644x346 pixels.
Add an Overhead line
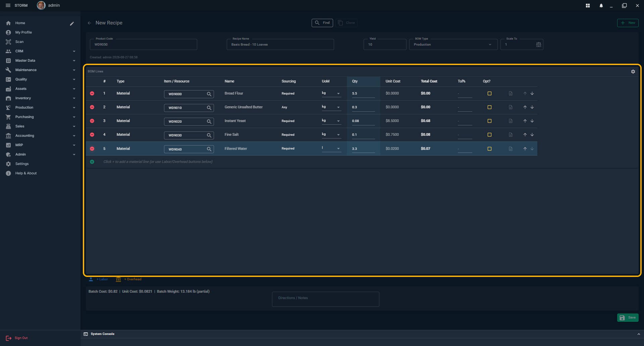(x=128, y=279)
